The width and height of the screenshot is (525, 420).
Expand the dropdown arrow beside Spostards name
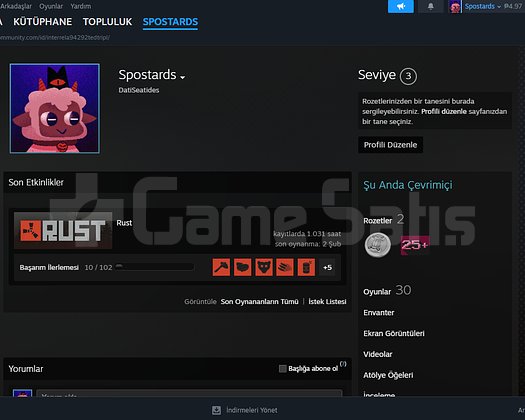[182, 77]
